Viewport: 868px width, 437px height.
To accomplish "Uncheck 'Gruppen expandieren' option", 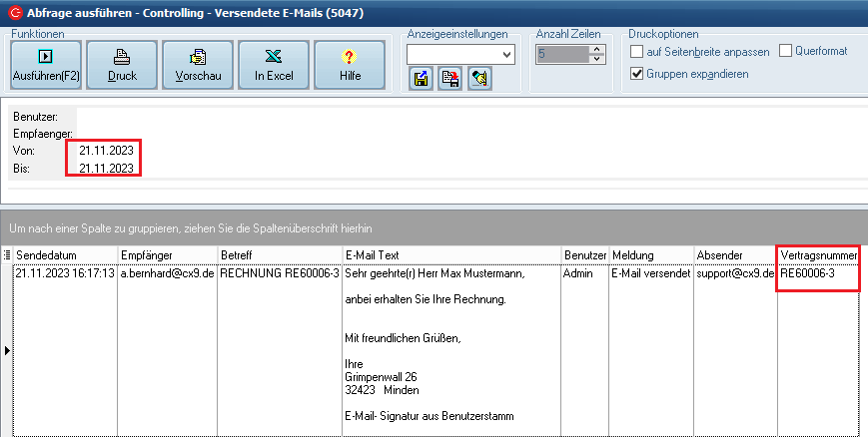I will pos(637,74).
